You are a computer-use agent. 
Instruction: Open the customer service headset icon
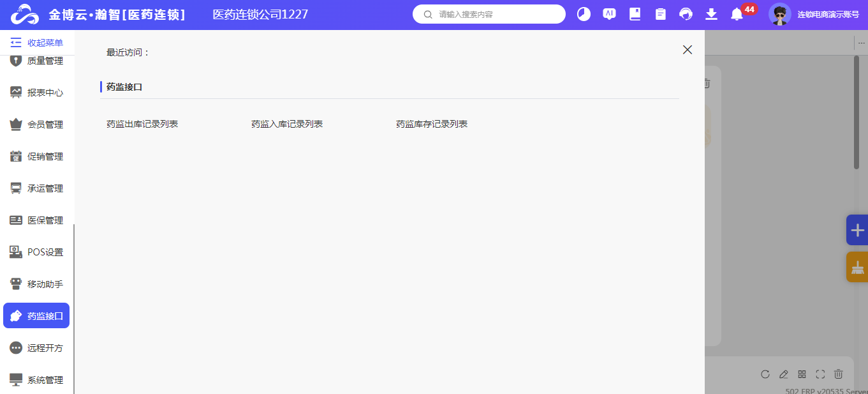point(686,14)
